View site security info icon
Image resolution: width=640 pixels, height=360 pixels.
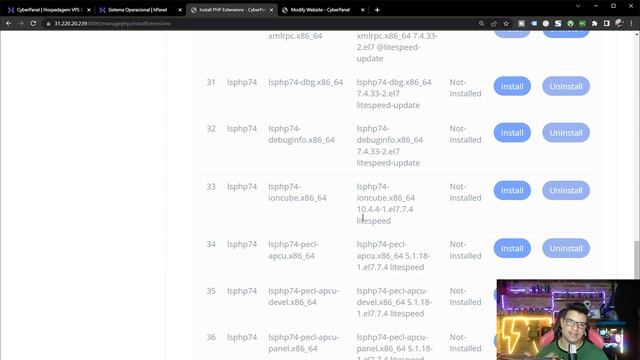pos(48,24)
